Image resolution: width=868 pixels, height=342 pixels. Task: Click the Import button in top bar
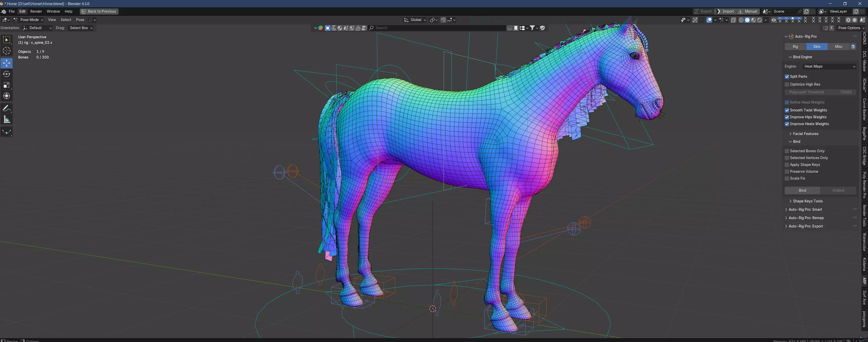pos(725,11)
